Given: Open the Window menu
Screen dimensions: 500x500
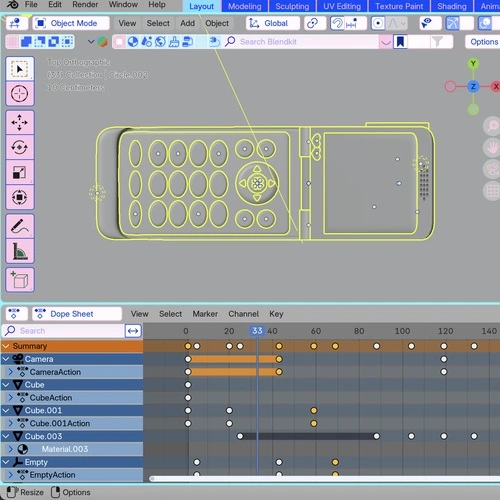Looking at the screenshot, I should (x=123, y=5).
